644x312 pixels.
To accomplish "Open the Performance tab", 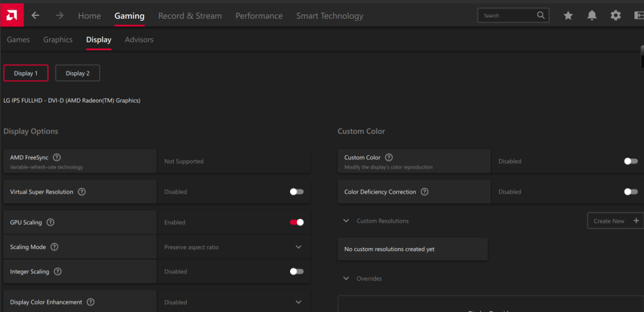I will pos(259,15).
